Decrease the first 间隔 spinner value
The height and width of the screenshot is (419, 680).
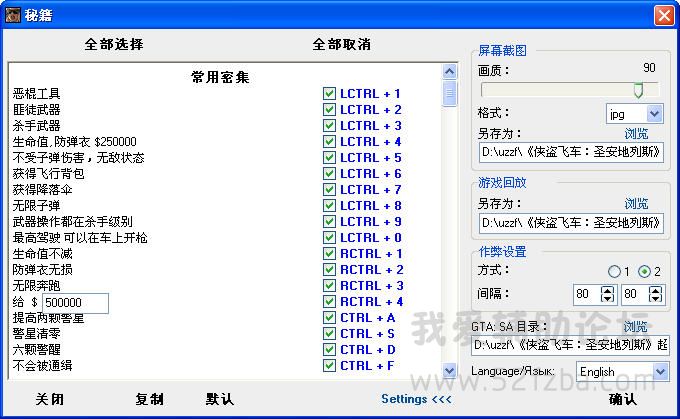click(x=608, y=298)
